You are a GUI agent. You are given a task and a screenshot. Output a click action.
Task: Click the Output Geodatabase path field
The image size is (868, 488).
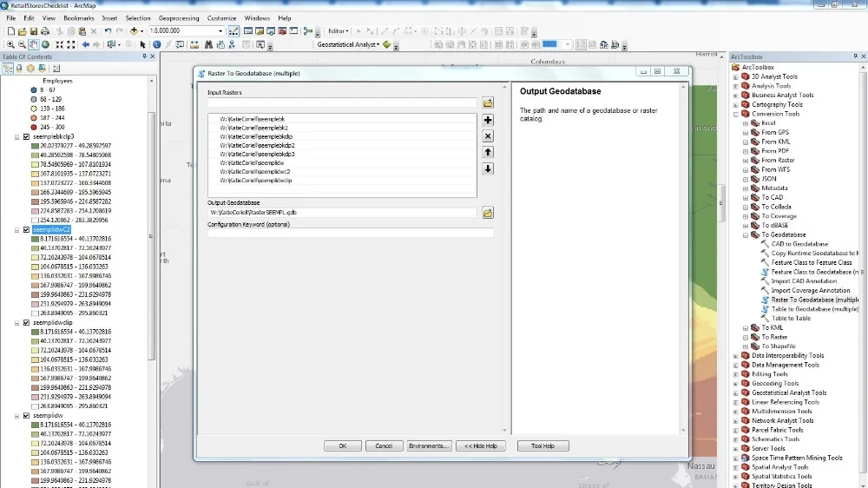(342, 213)
